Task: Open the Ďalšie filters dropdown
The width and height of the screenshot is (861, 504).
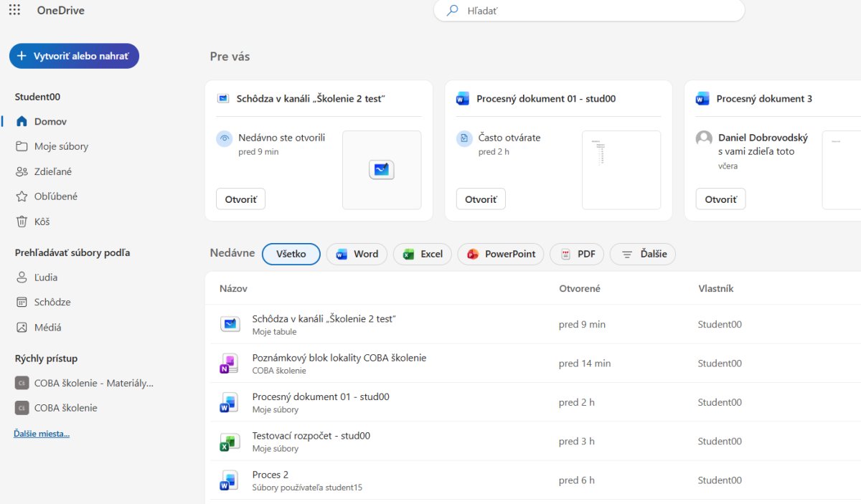Action: pyautogui.click(x=643, y=254)
